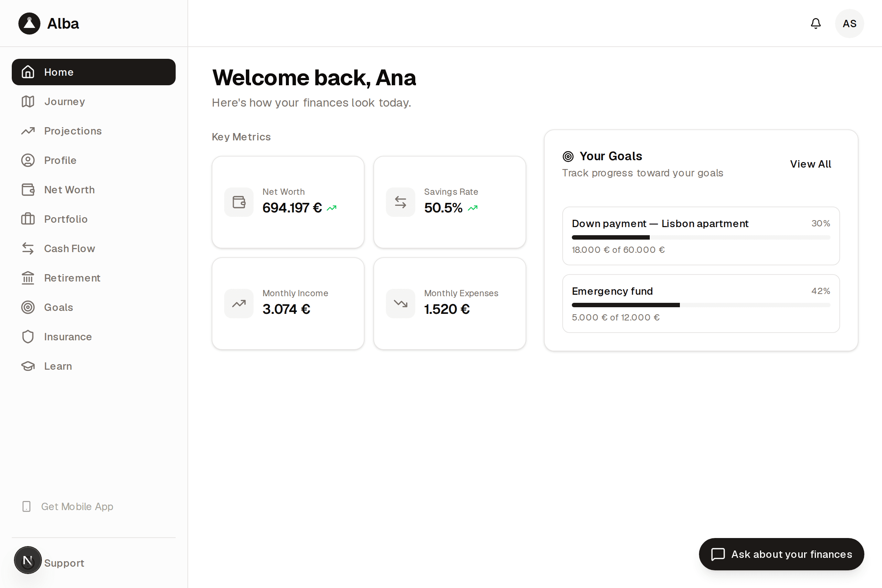Click green trend arrow next to 694.197 €
Image resolution: width=882 pixels, height=588 pixels.
pos(332,208)
